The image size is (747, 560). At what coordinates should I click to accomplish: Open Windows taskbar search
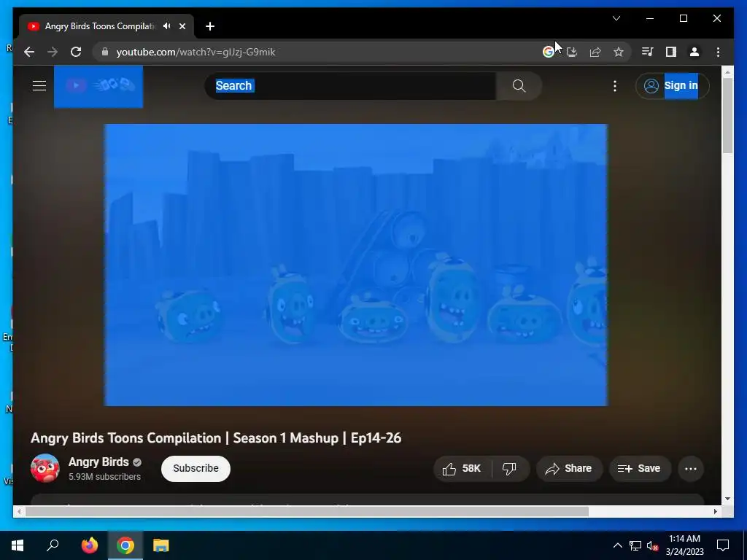(53, 545)
